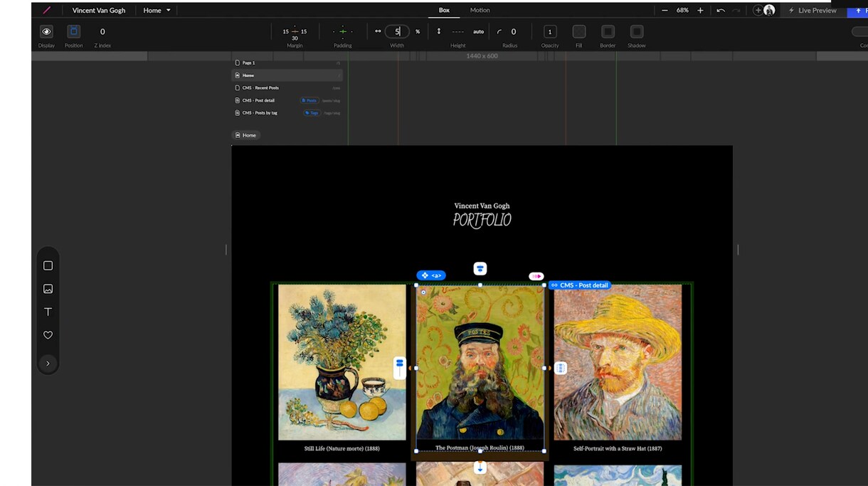Open the Margin spacing control
The height and width of the screenshot is (486, 868).
295,33
